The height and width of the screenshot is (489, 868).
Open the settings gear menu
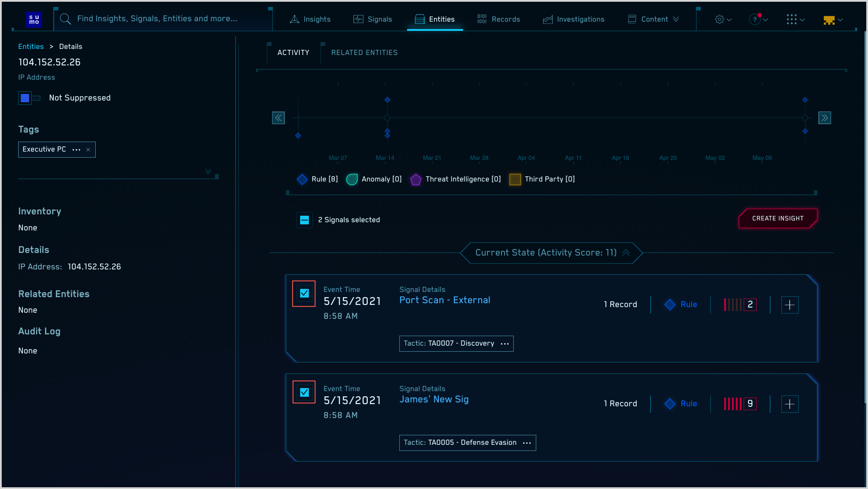720,19
